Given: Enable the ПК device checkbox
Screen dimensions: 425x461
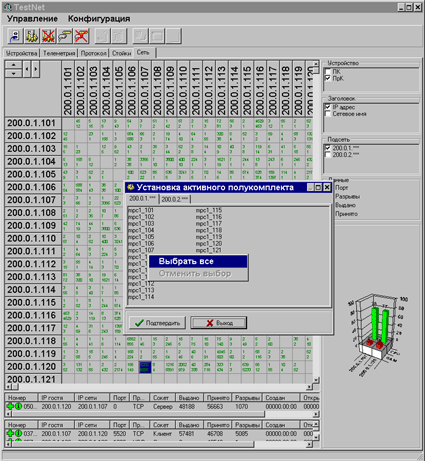Looking at the screenshot, I should tap(328, 71).
